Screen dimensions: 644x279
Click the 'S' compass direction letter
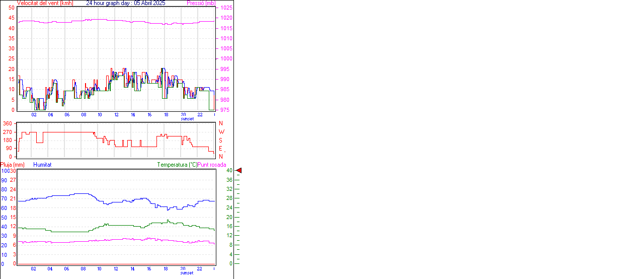click(220, 140)
